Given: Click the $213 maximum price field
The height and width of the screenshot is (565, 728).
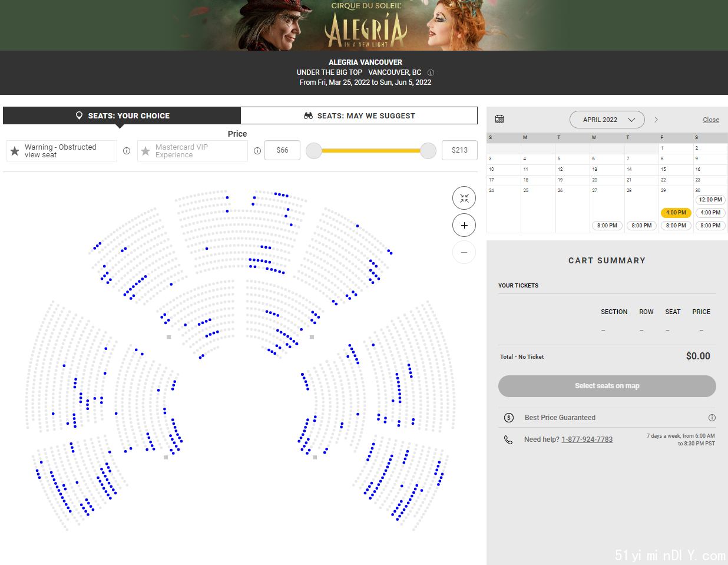Looking at the screenshot, I should [459, 150].
